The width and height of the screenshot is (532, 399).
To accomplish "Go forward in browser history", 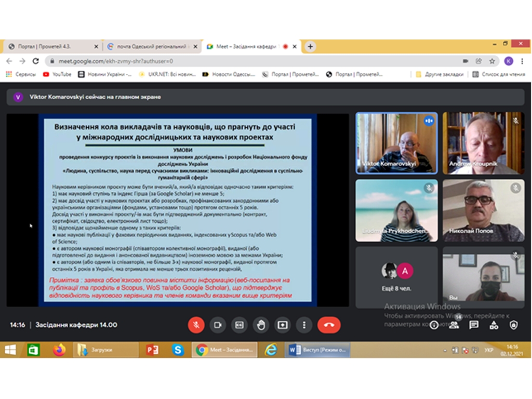I will click(22, 61).
